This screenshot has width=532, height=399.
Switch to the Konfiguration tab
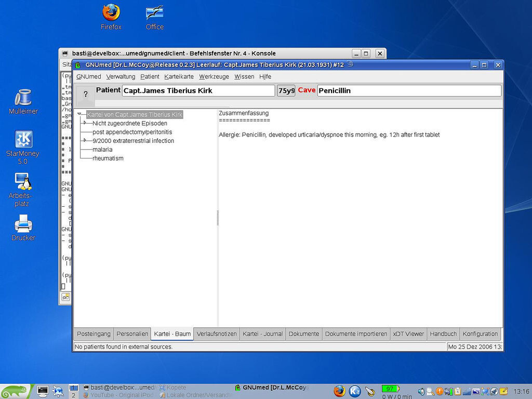pyautogui.click(x=480, y=334)
